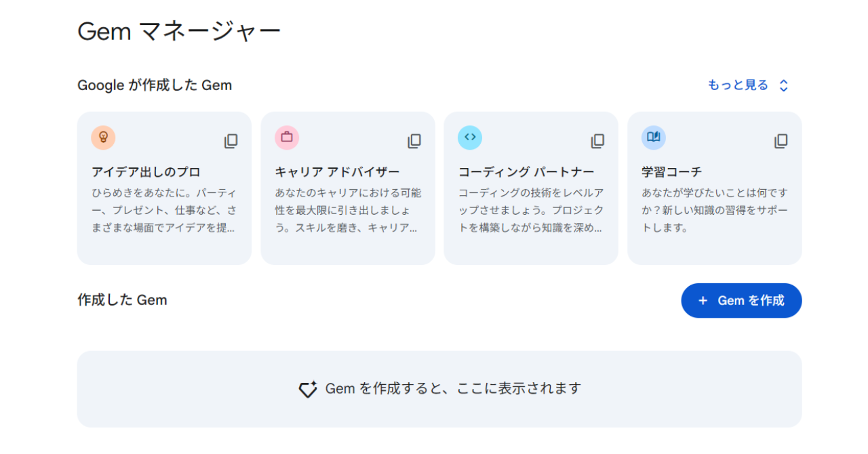
Task: Copy the キャリア アドバイザー Gem
Action: coord(414,141)
